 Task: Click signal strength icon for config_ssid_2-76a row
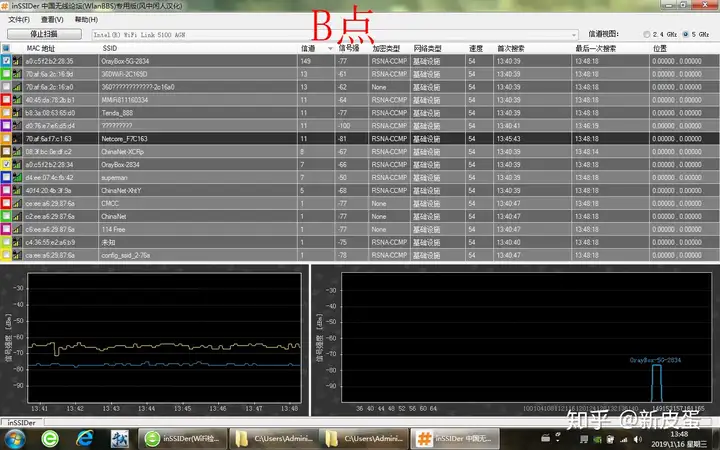click(17, 255)
